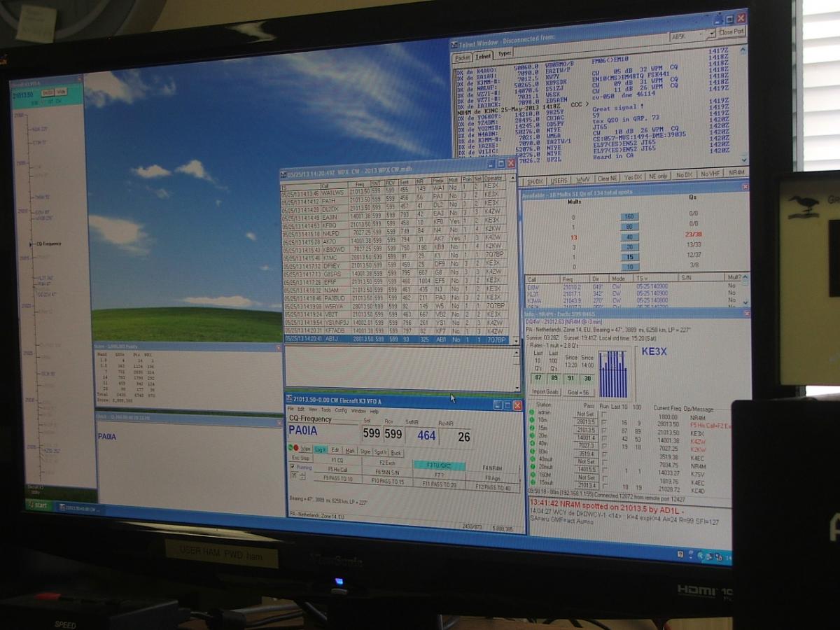Click Available spots list scroll down arrow
This screenshot has height=630, width=840.
coord(744,302)
